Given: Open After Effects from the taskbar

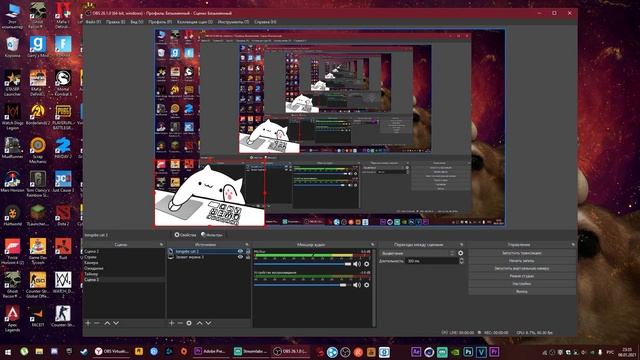Looking at the screenshot, I should [416, 351].
